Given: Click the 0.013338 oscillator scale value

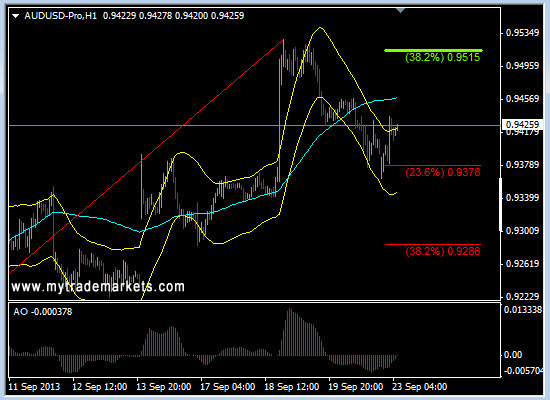Looking at the screenshot, I should [x=523, y=310].
